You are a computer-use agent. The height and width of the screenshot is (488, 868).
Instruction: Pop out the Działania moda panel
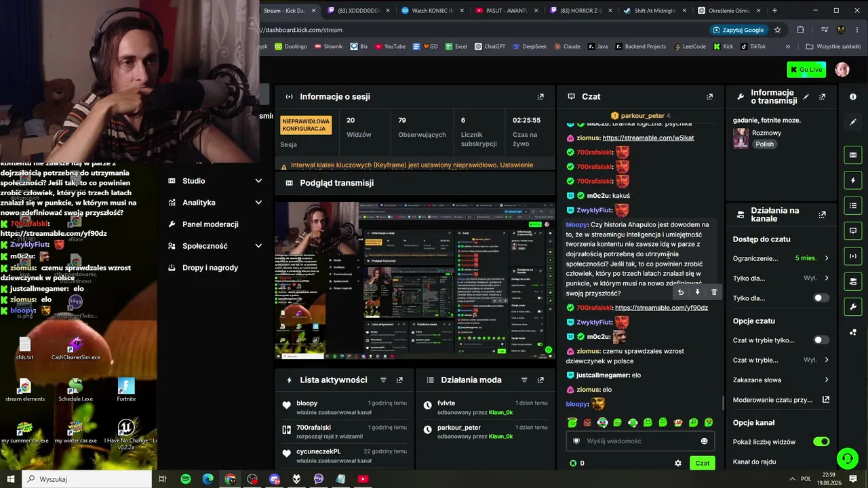tap(540, 380)
